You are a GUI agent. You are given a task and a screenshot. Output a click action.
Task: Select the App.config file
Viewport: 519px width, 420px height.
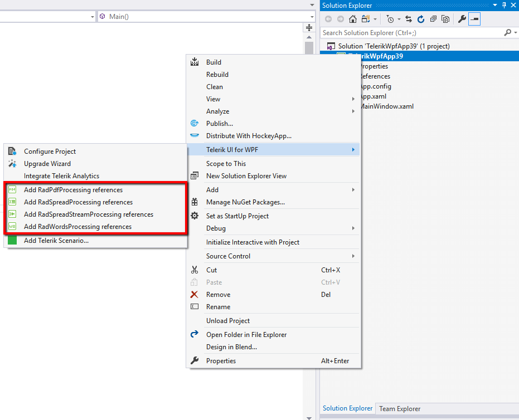pyautogui.click(x=375, y=86)
